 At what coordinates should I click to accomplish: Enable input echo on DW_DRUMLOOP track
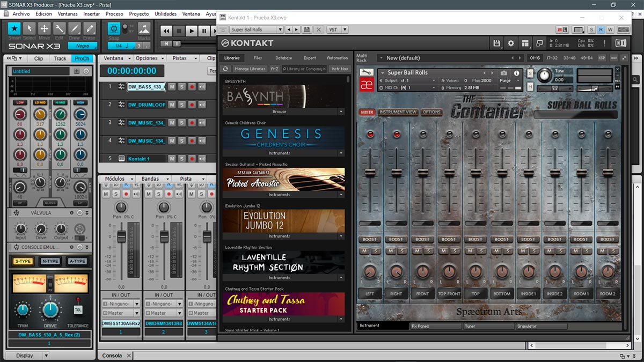pos(202,105)
